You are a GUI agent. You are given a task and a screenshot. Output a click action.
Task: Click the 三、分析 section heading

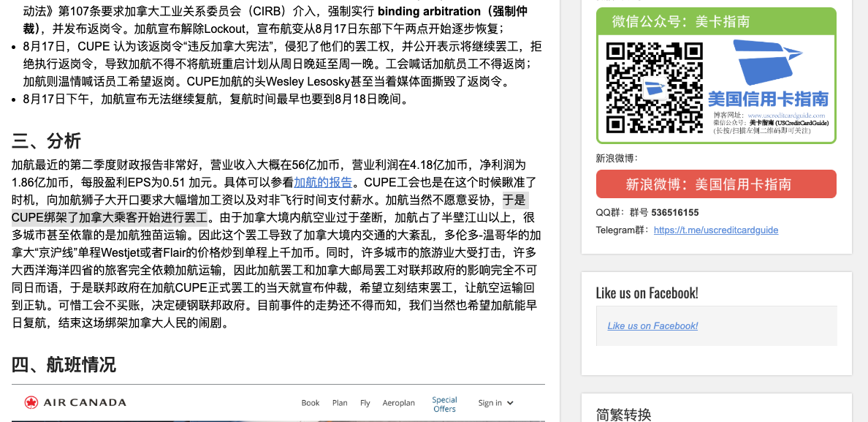click(x=47, y=141)
